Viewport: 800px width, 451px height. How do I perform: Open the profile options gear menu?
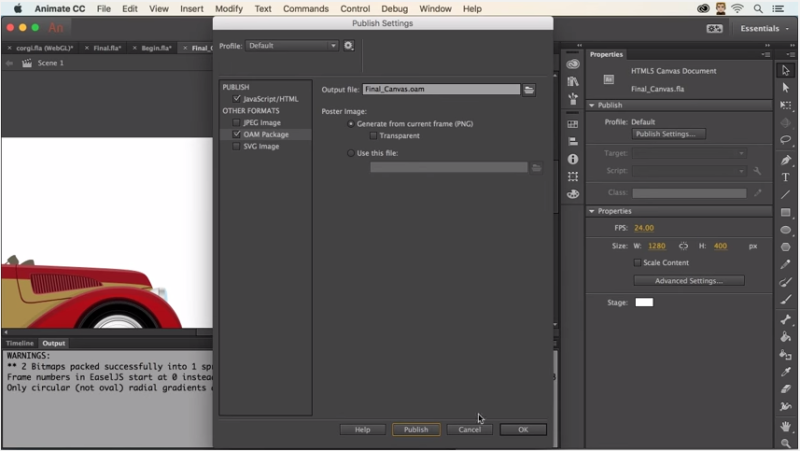click(349, 45)
